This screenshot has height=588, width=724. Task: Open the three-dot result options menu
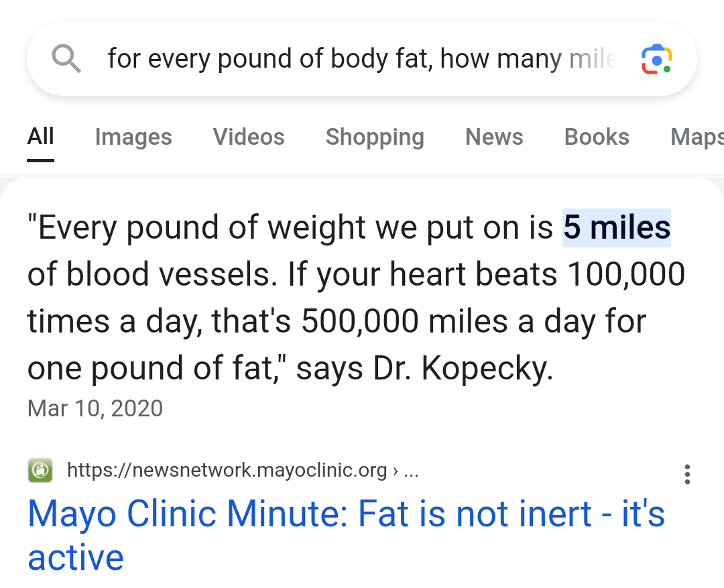coord(687,475)
